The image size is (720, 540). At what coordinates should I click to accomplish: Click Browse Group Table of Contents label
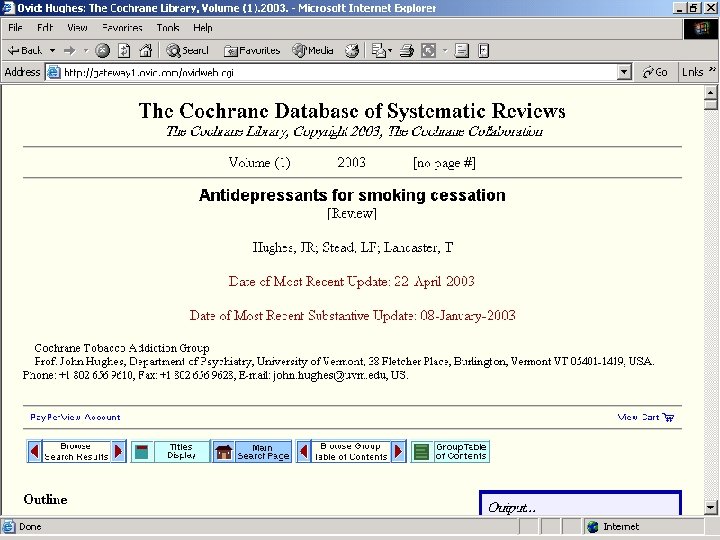pyautogui.click(x=351, y=451)
